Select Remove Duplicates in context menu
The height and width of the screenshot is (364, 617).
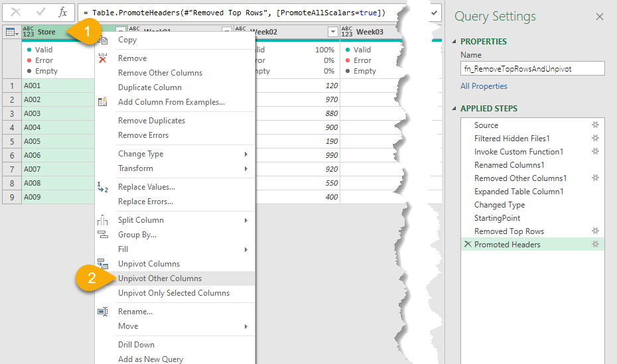click(151, 121)
